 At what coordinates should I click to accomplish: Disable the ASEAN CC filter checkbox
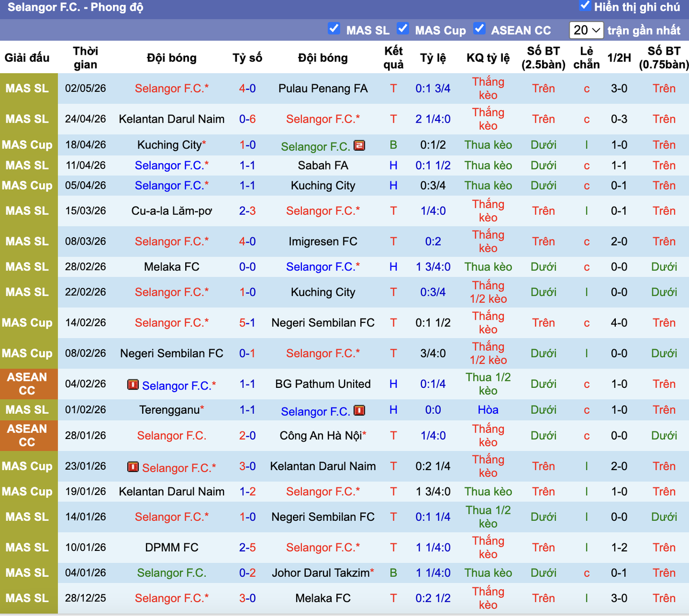pyautogui.click(x=479, y=29)
